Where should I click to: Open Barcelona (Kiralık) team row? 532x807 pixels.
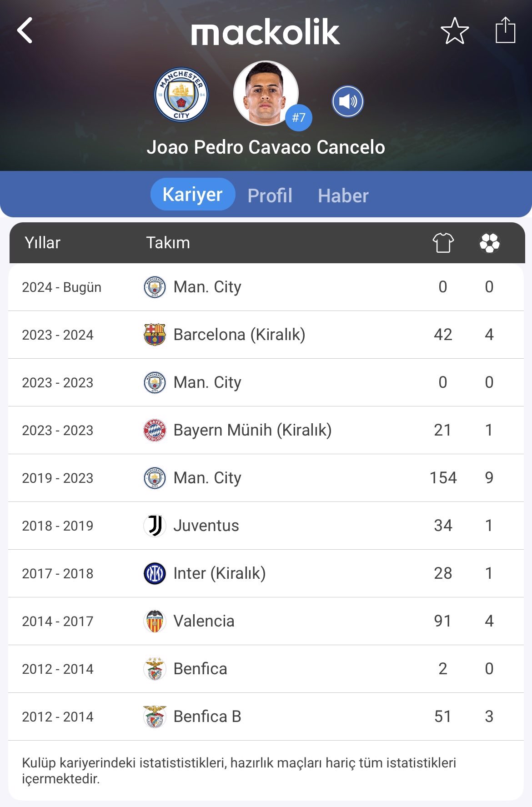click(x=266, y=335)
